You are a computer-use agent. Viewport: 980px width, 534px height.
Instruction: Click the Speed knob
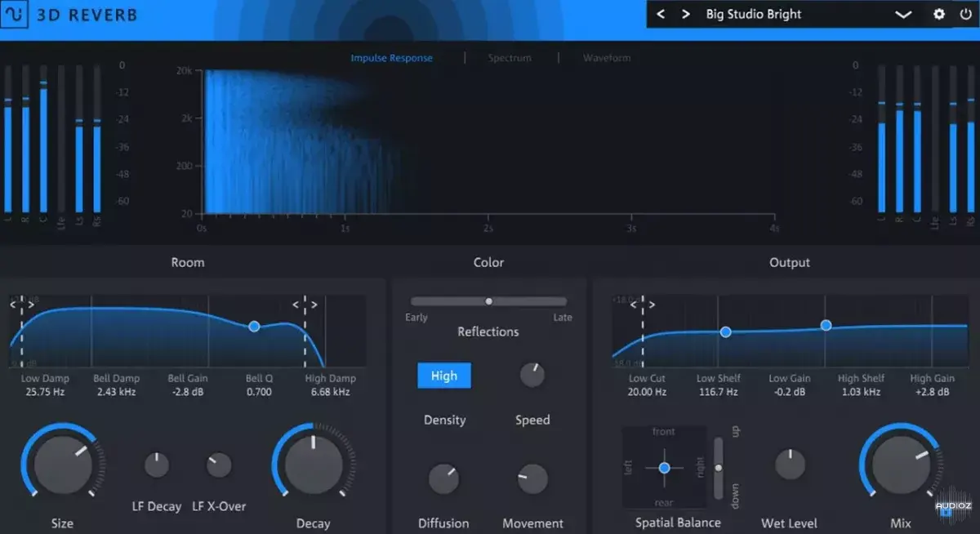[x=532, y=376]
